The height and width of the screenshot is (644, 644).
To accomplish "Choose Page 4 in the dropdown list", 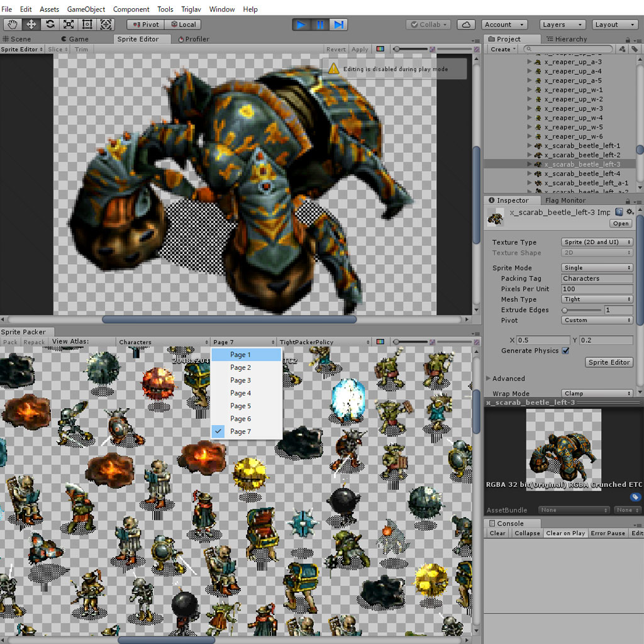I will click(247, 393).
